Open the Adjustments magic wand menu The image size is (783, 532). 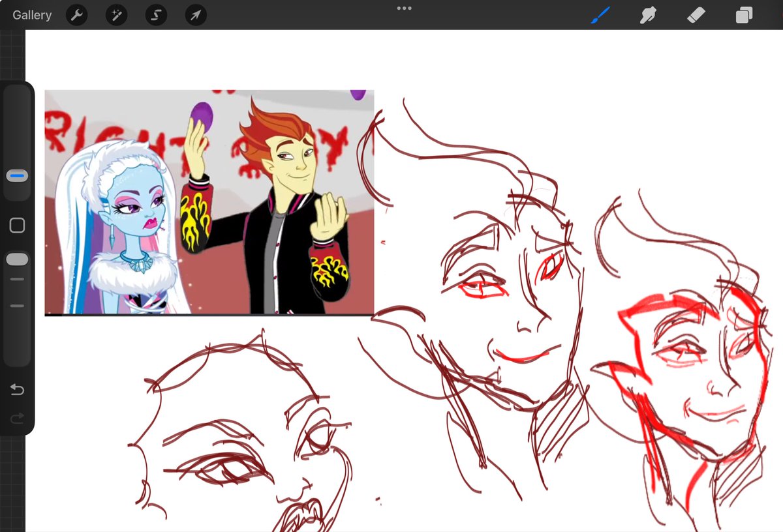[x=116, y=15]
